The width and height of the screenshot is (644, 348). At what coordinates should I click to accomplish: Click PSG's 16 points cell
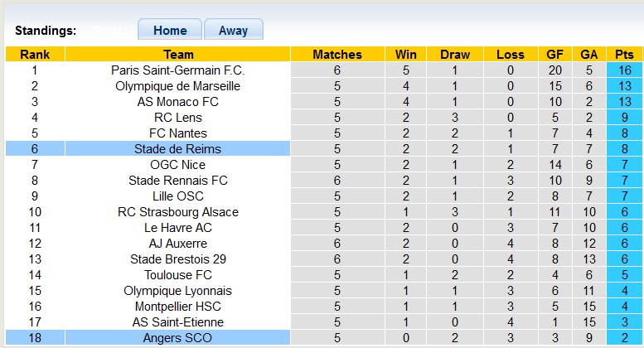[x=624, y=70]
